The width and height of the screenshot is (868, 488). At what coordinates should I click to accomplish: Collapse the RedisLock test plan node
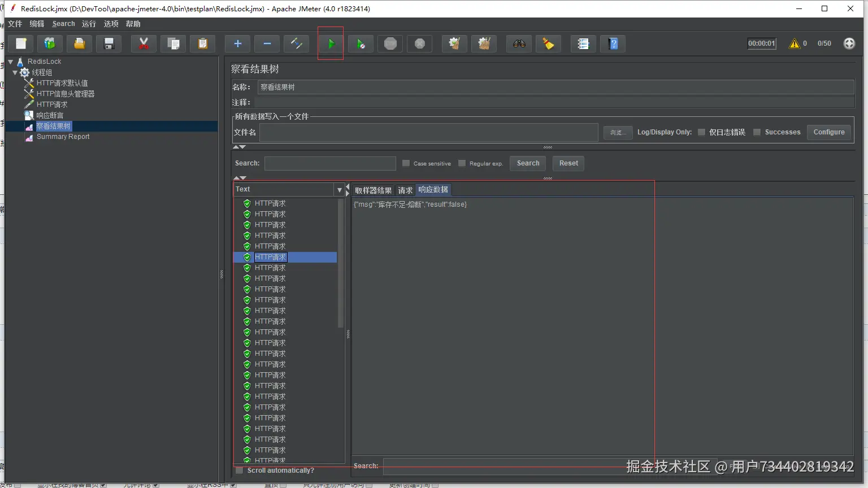point(11,62)
